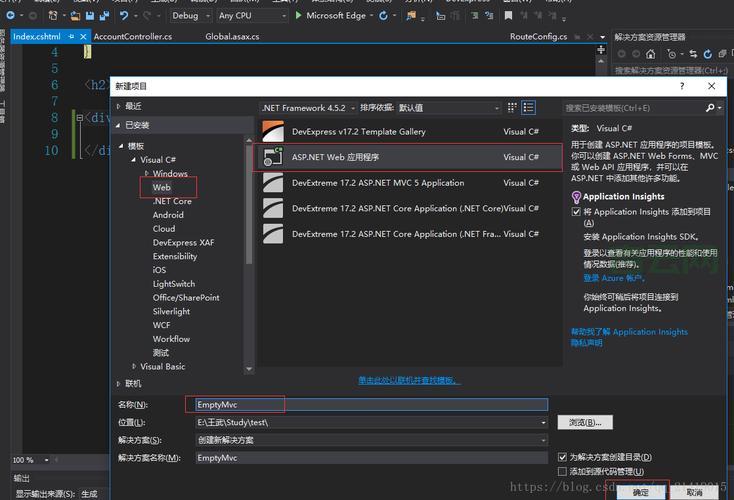734x500 pixels.
Task: Switch templates to list view
Action: click(x=529, y=107)
